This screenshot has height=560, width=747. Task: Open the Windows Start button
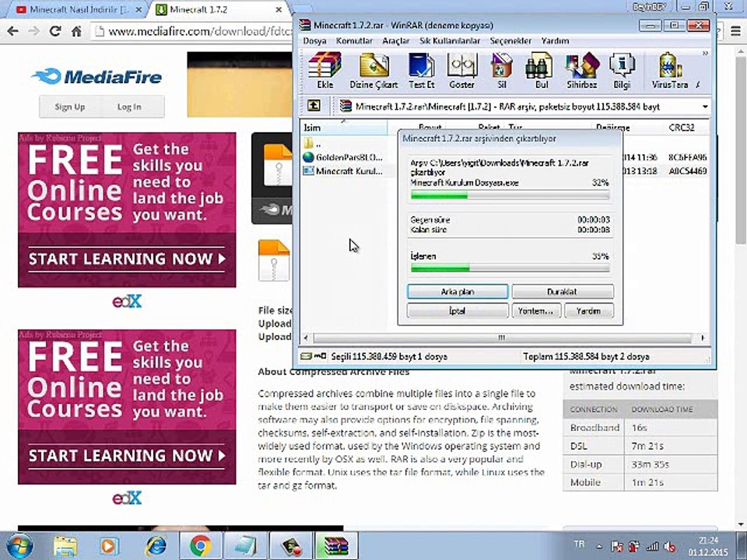pyautogui.click(x=20, y=546)
